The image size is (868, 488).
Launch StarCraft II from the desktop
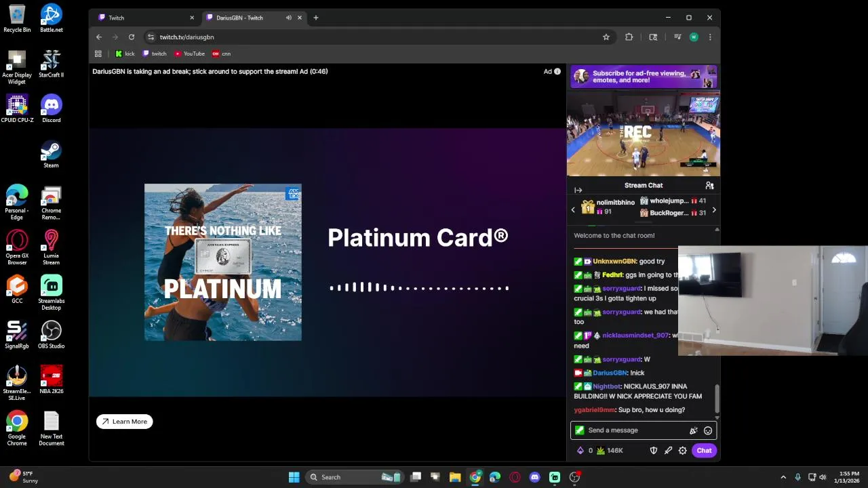click(51, 64)
